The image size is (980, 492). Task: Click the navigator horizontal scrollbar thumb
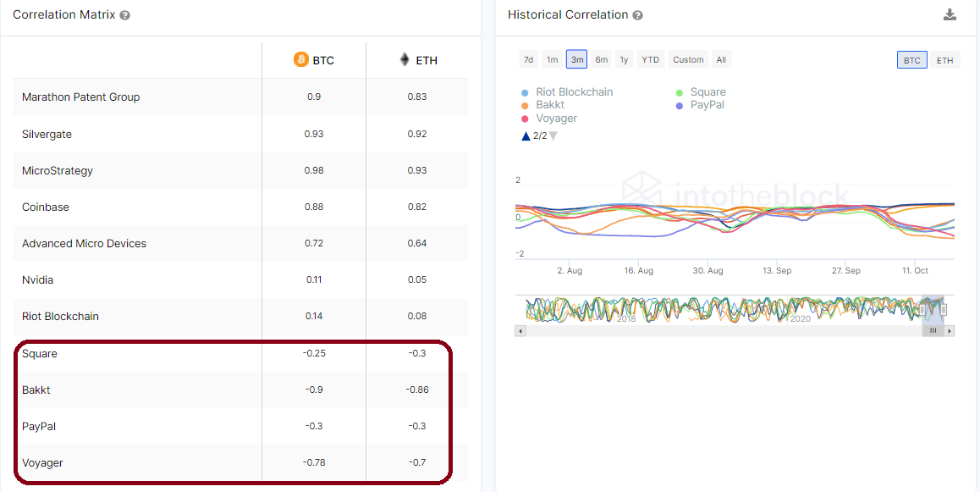pos(933,330)
